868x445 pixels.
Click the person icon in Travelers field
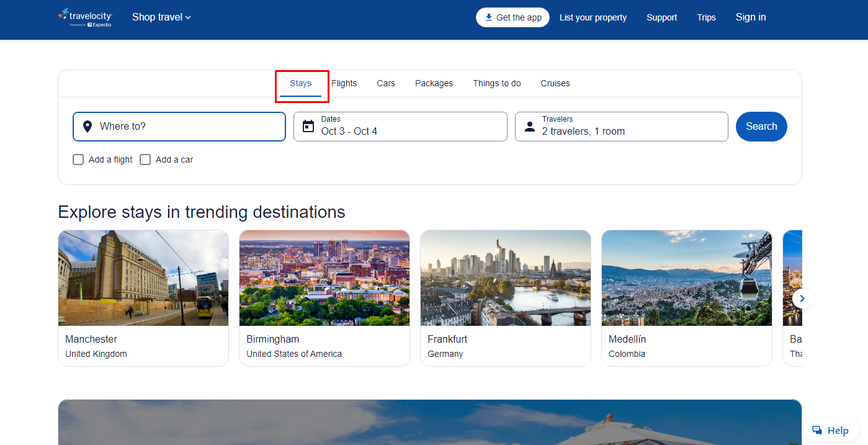tap(529, 127)
